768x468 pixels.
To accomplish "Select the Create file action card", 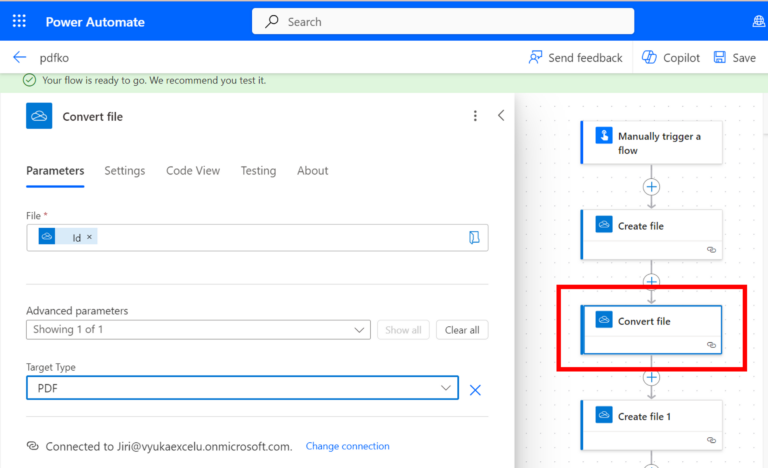I will pyautogui.click(x=651, y=235).
